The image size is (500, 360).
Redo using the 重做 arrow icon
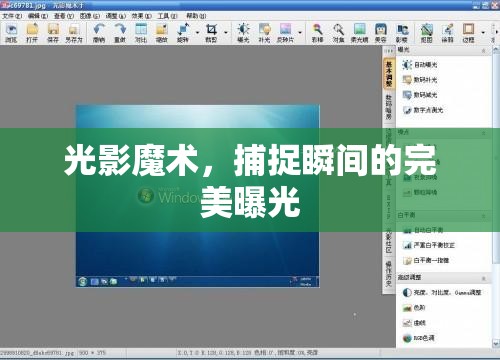pos(120,33)
